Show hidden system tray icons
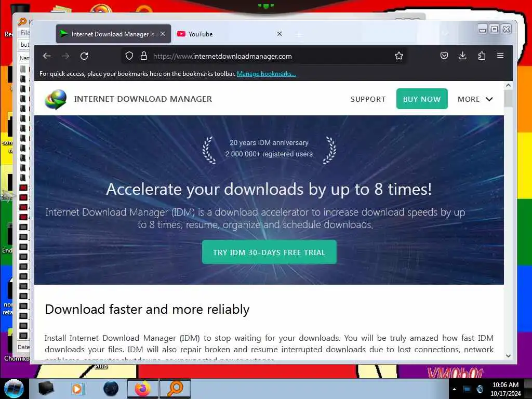 454,389
